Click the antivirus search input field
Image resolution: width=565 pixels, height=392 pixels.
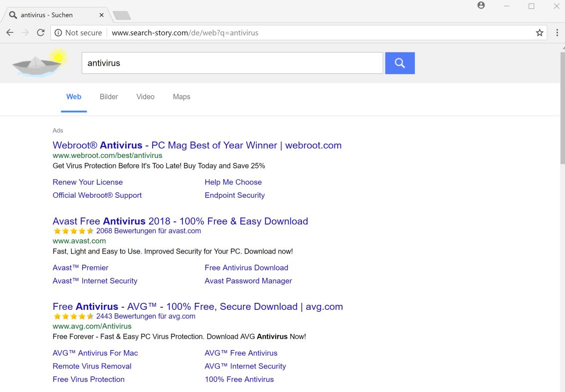(232, 63)
